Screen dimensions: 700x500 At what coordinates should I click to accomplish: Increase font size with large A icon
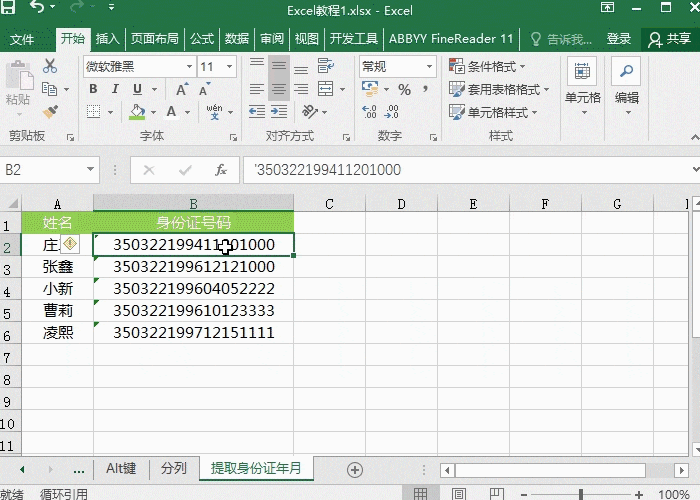182,89
